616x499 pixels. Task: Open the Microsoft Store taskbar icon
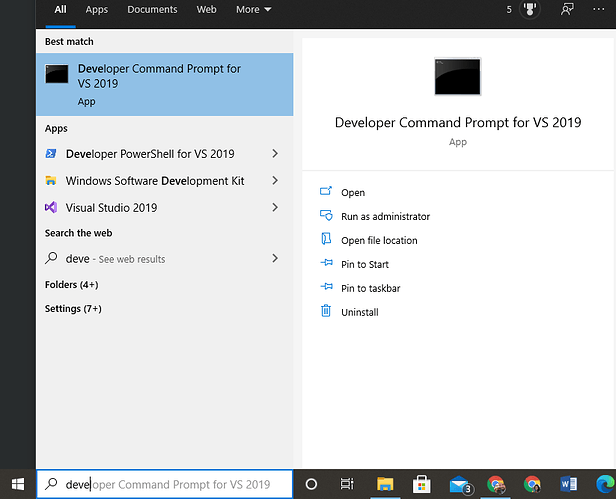(421, 484)
